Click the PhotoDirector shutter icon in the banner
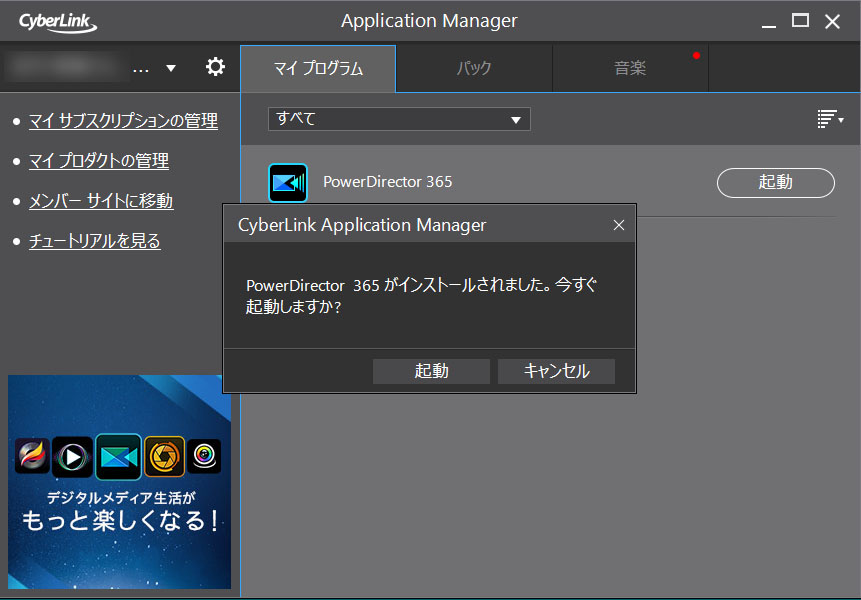This screenshot has height=600, width=861. tap(164, 456)
